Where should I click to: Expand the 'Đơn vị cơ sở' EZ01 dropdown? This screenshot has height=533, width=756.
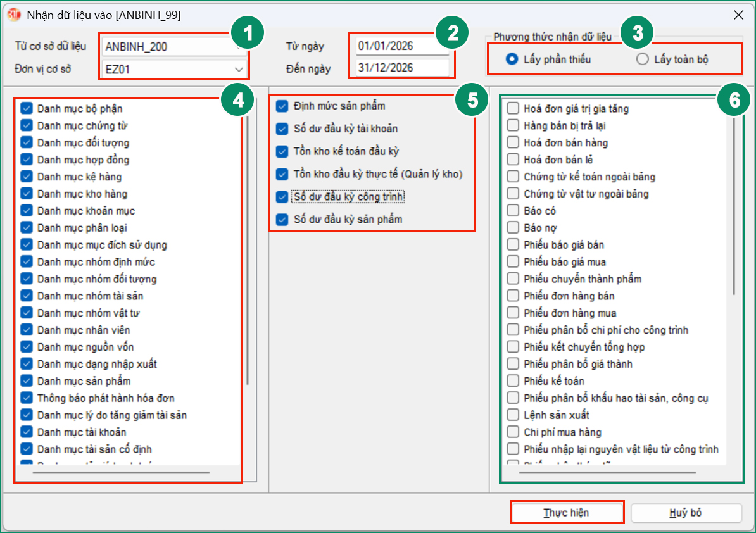238,69
